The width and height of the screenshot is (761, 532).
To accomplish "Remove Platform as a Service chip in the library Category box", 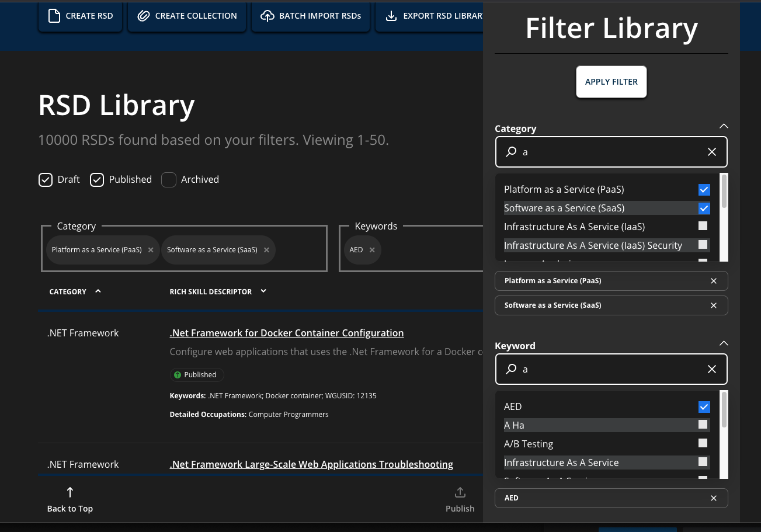I will click(151, 250).
